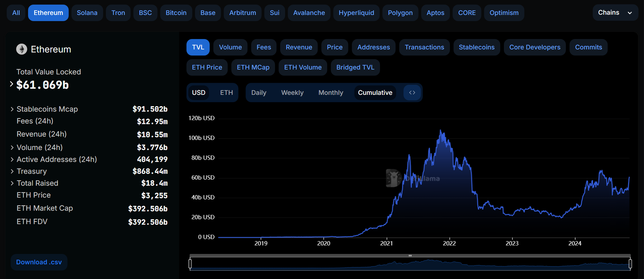Choose the Cumulative chart view
Screen dimensions: 644x279
coord(375,92)
